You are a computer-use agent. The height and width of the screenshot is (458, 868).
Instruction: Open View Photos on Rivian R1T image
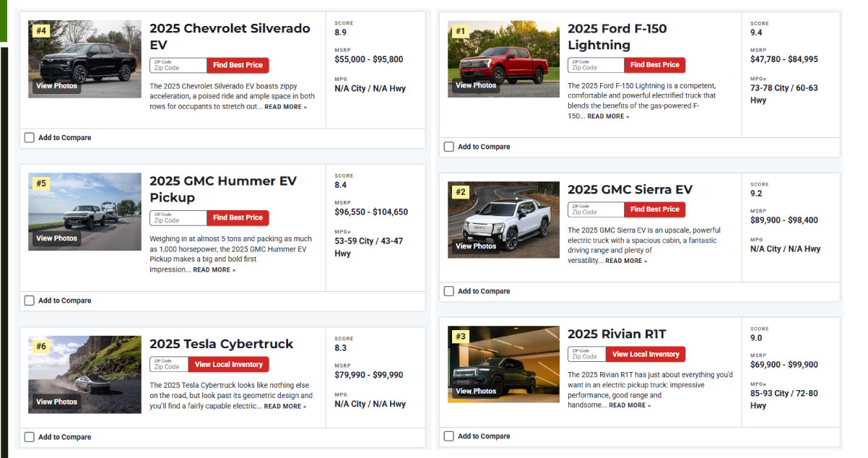[x=475, y=391]
